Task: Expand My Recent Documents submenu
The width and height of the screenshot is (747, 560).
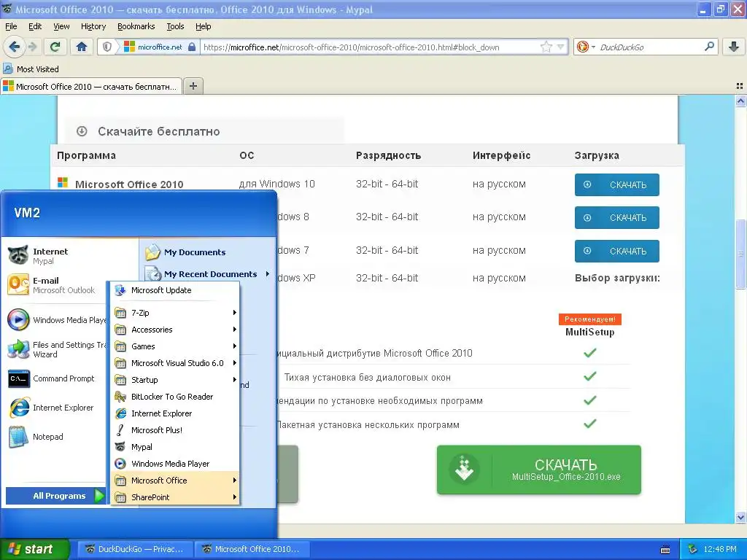Action: coord(208,274)
